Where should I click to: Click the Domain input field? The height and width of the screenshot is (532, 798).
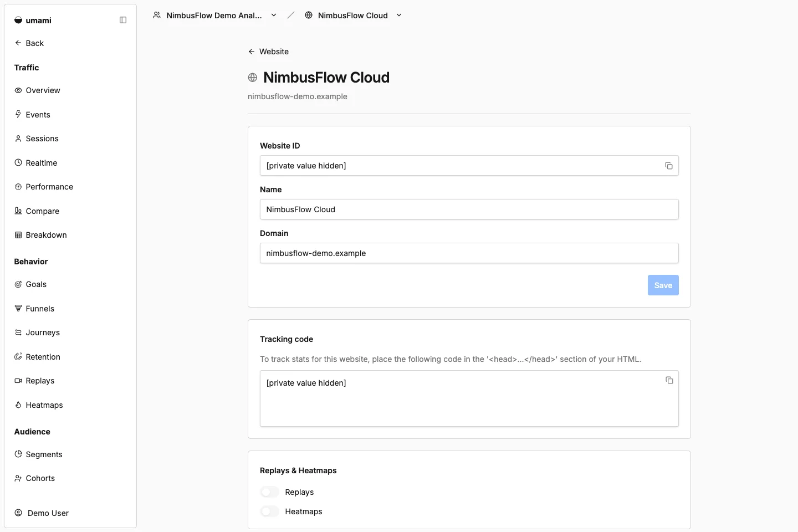point(469,253)
